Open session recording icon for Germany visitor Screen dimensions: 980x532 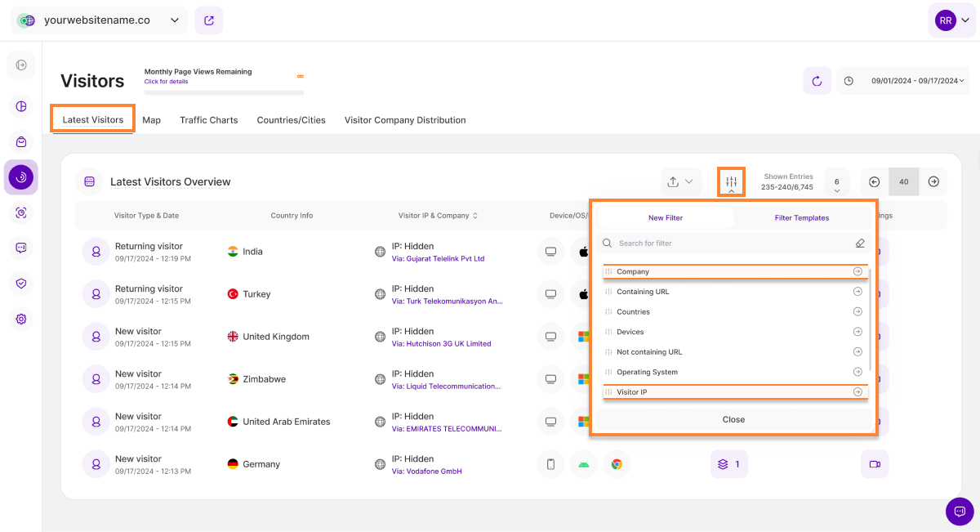874,464
